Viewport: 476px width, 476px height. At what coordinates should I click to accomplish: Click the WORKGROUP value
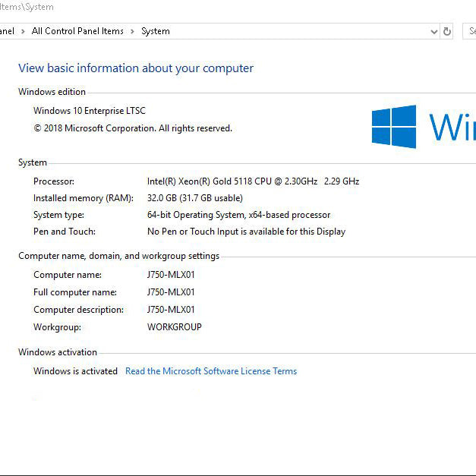pyautogui.click(x=175, y=327)
